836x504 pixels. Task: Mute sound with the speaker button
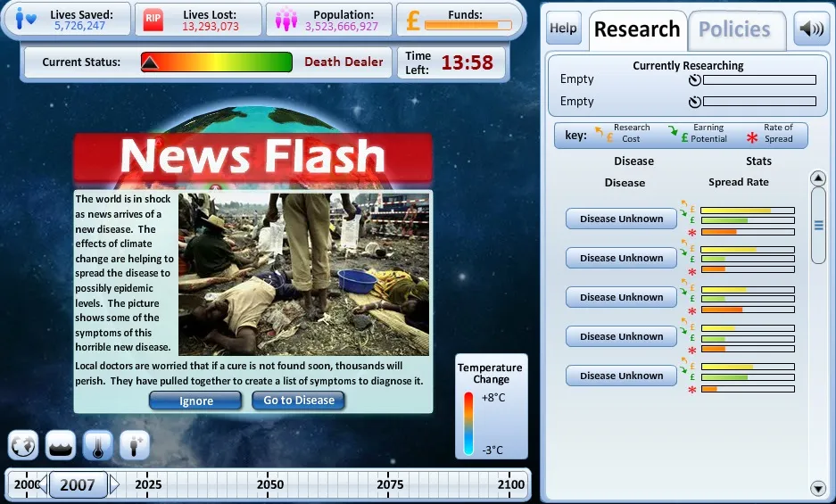tap(812, 29)
